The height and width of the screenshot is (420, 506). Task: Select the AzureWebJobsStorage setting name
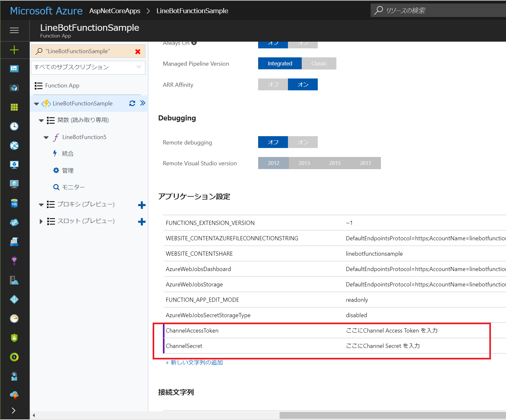click(x=194, y=284)
